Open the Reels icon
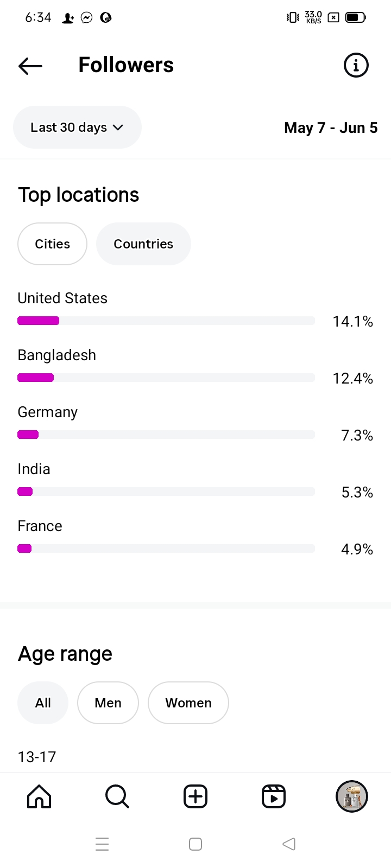This screenshot has height=868, width=391. [274, 796]
